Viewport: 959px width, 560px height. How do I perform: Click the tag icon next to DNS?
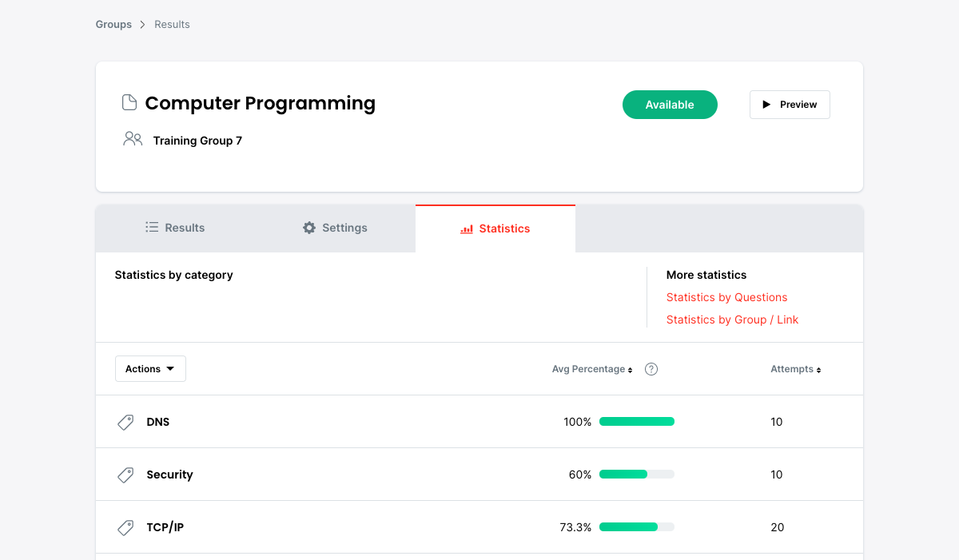125,423
